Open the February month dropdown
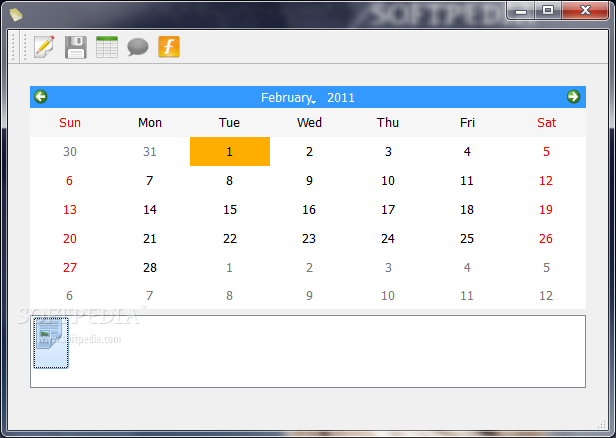The image size is (616, 438). coord(288,97)
